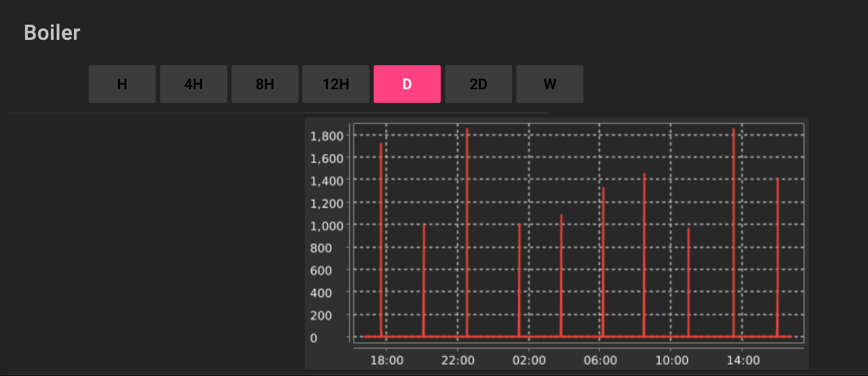Show the weekly W range
Viewport: 868px width, 376px height.
click(x=550, y=84)
